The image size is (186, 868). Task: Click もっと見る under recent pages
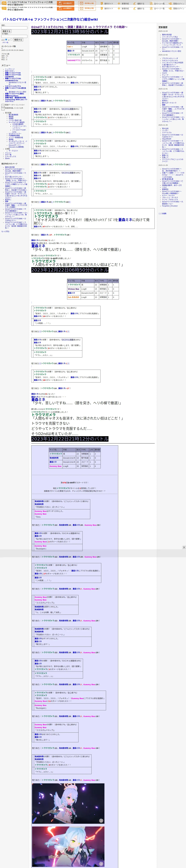[x=5, y=231]
